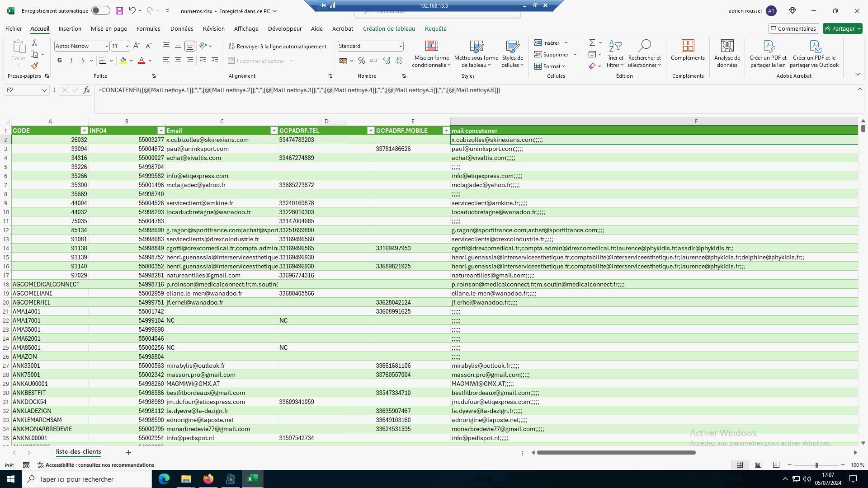The width and height of the screenshot is (868, 488).
Task: Click the format painter brush icon
Action: 34,66
